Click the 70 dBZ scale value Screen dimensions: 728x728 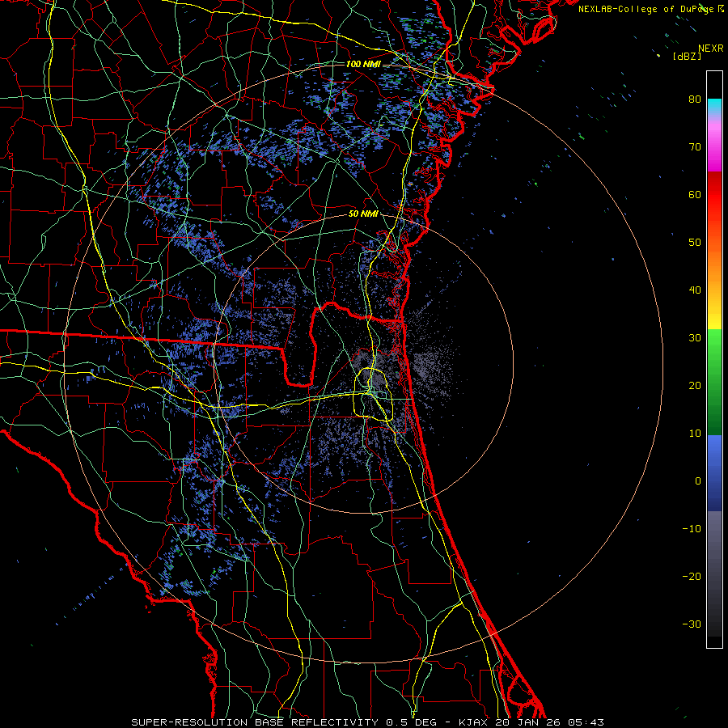[x=695, y=146]
